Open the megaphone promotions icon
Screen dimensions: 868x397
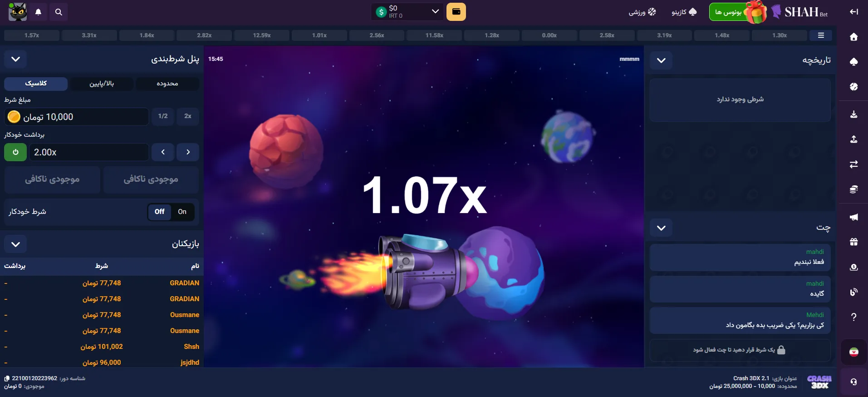tap(853, 217)
